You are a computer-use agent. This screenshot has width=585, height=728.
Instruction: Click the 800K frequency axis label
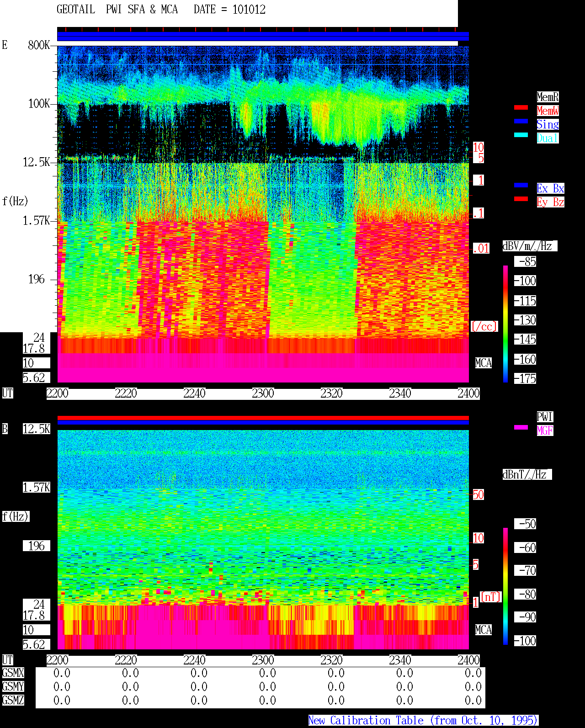(x=39, y=45)
